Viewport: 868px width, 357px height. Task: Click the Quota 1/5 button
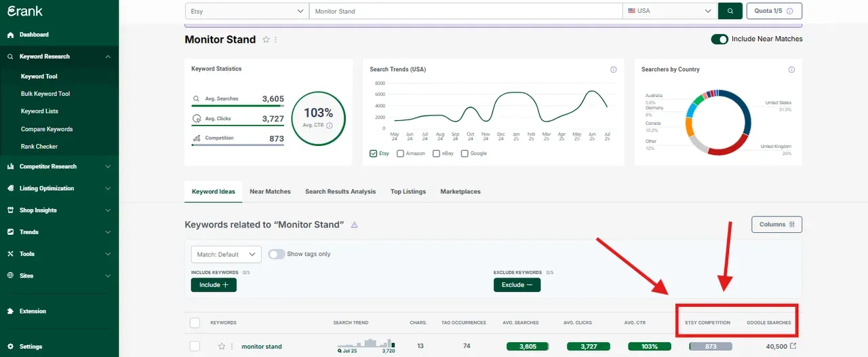tap(774, 11)
